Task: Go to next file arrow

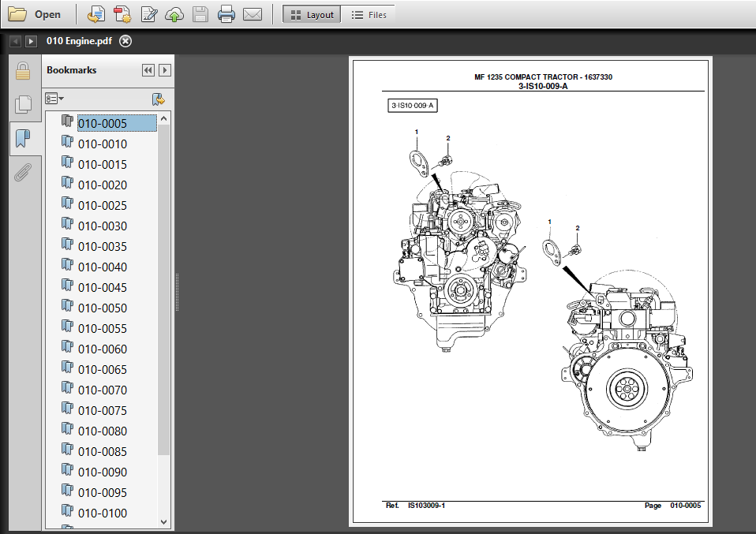Action: (x=31, y=42)
